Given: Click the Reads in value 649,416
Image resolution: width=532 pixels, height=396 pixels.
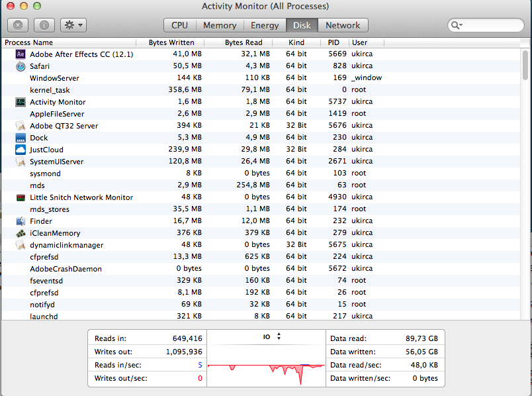Looking at the screenshot, I should click(187, 338).
